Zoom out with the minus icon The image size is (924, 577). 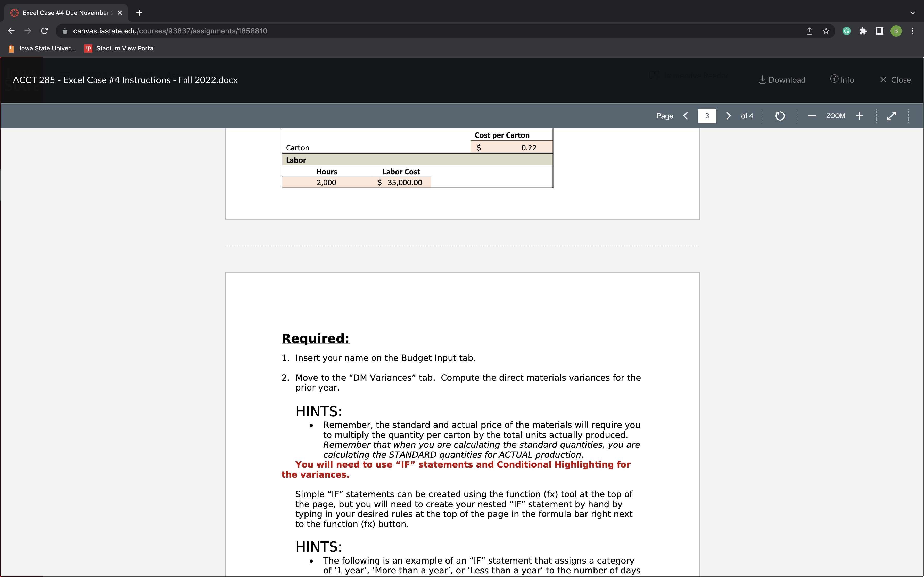[x=812, y=116]
